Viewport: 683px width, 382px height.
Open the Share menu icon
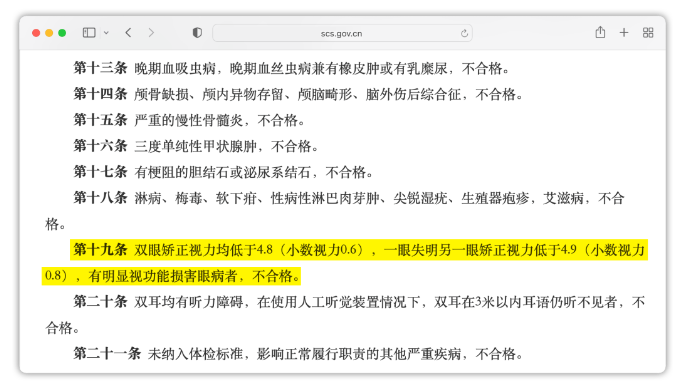click(600, 32)
